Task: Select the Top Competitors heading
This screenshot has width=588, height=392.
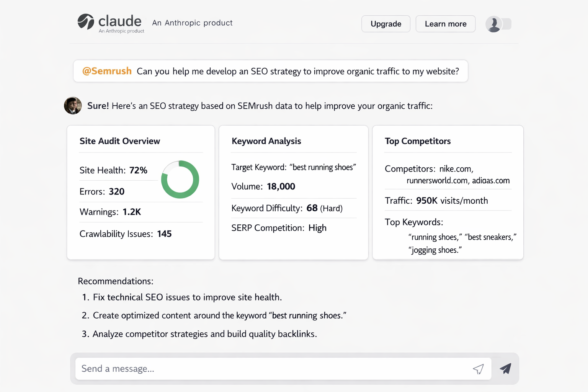Action: 418,141
